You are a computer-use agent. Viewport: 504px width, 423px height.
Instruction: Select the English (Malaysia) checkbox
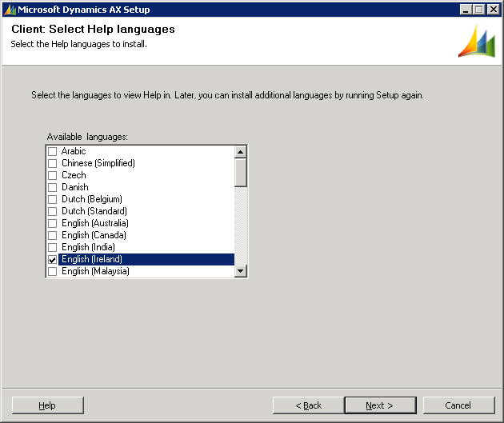[x=53, y=271]
